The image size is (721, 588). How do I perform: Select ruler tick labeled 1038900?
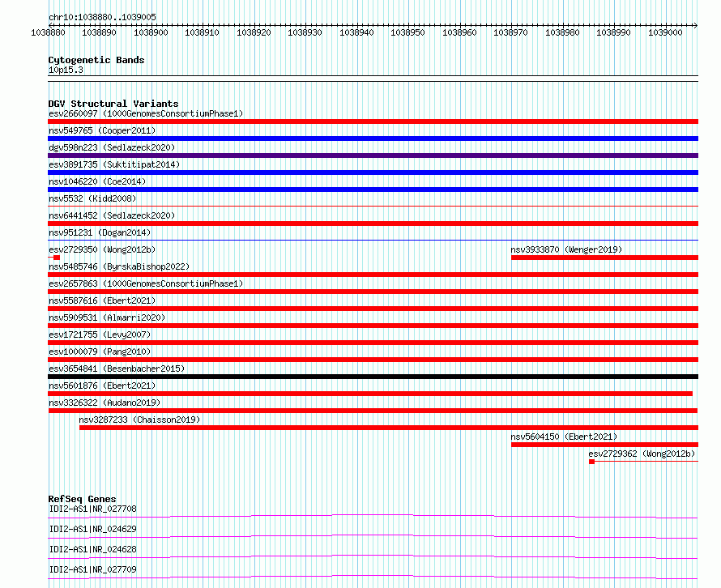tap(151, 32)
